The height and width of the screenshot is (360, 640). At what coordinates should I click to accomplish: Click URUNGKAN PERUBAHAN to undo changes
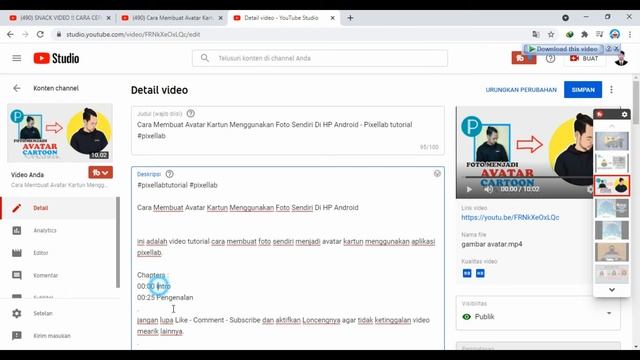[521, 90]
